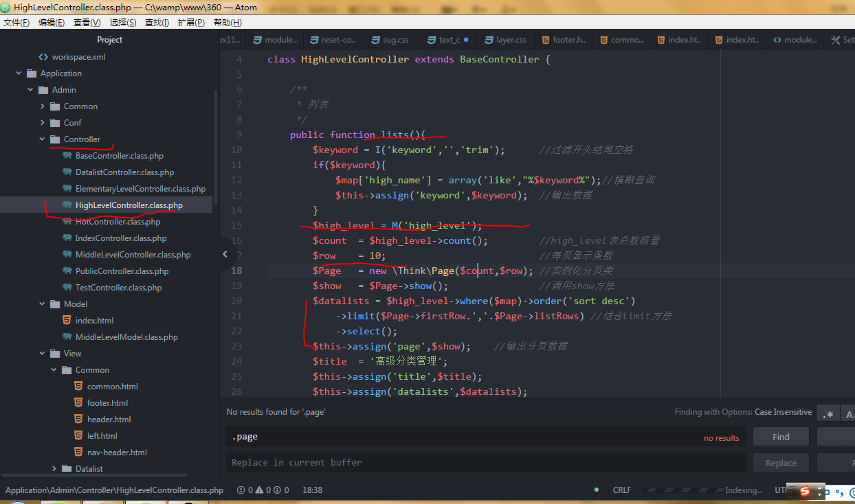Click the Find button
The image size is (855, 504).
[781, 437]
